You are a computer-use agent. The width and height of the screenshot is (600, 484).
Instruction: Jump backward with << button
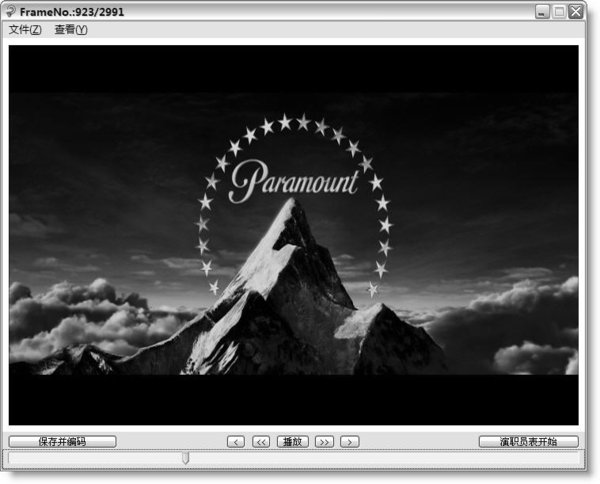coord(261,442)
